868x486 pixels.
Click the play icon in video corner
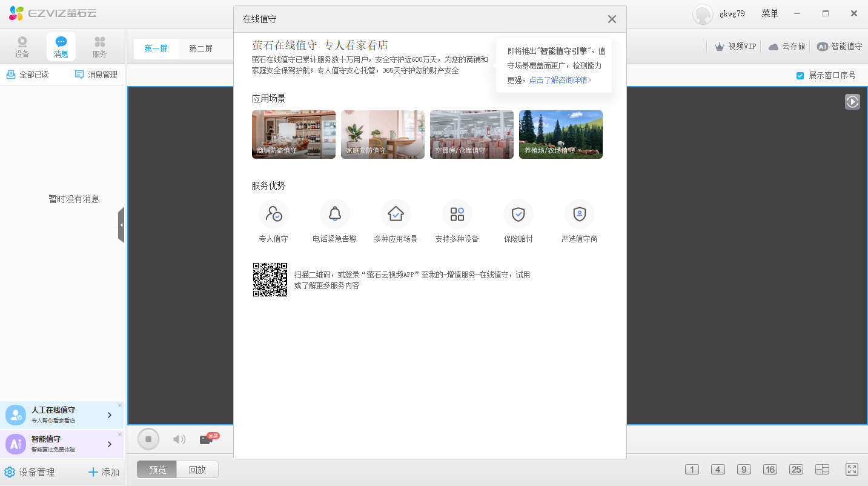click(852, 102)
